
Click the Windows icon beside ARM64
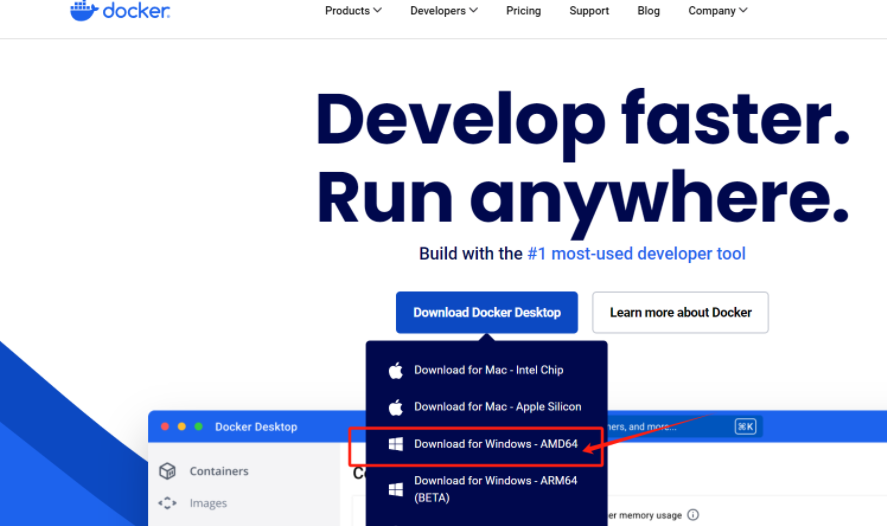(x=395, y=489)
